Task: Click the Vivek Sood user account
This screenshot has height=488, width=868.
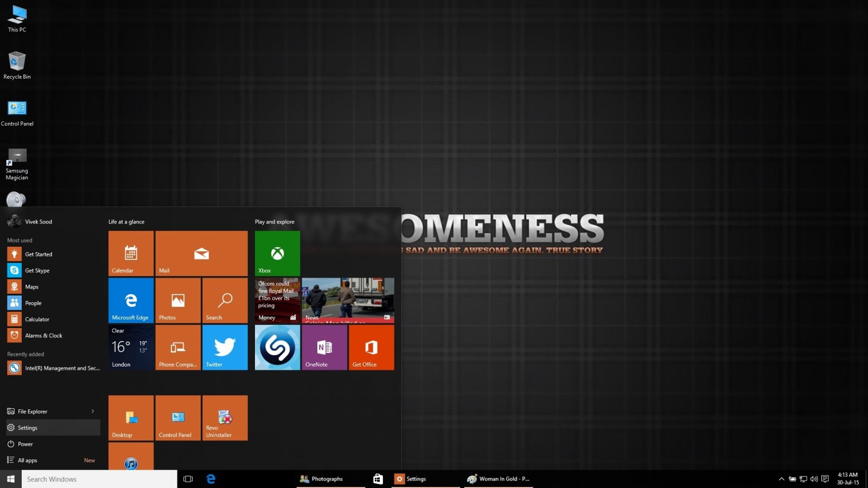Action: [x=38, y=222]
